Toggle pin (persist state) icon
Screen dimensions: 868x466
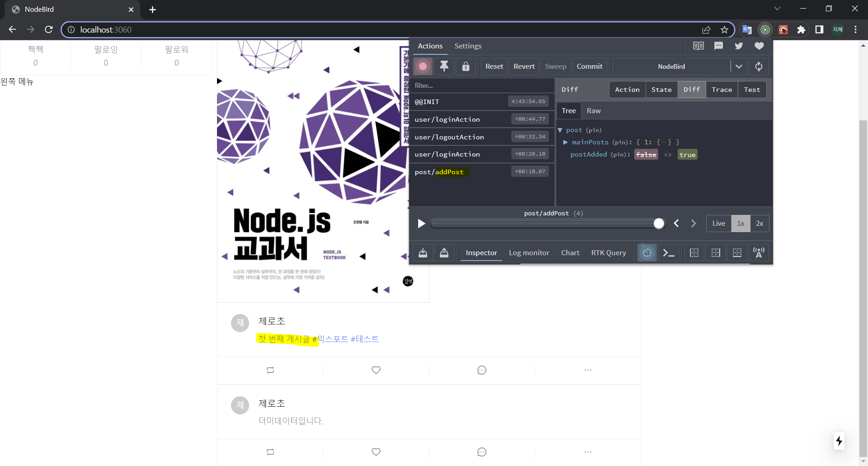(x=444, y=67)
